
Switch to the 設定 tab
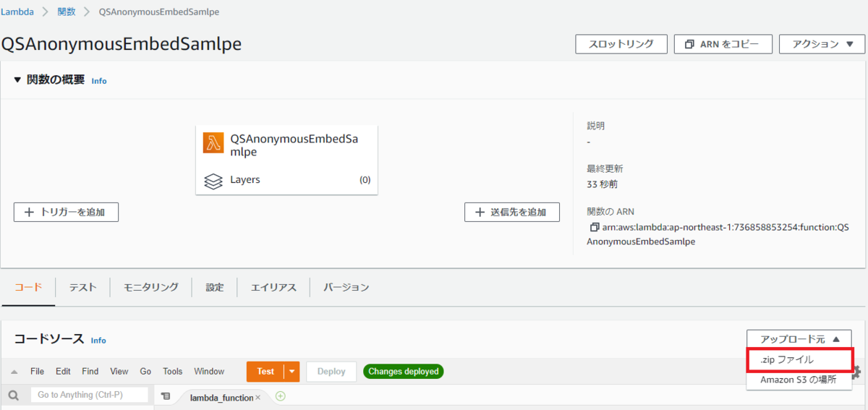215,287
